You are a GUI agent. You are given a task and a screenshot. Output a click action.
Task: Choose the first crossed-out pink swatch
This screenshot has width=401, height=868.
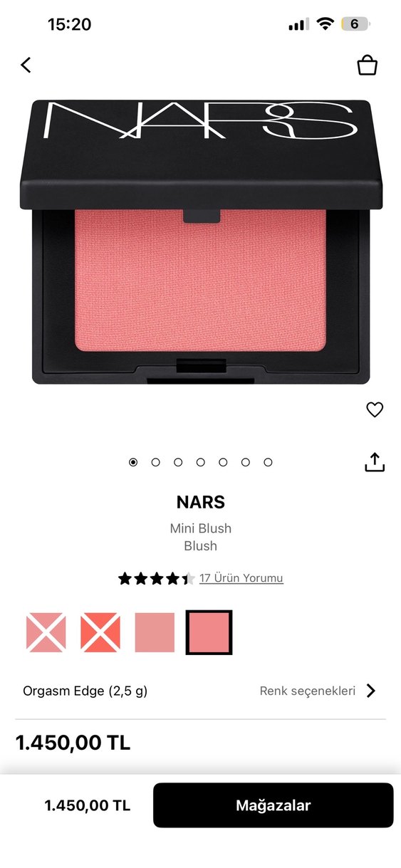[x=46, y=632]
